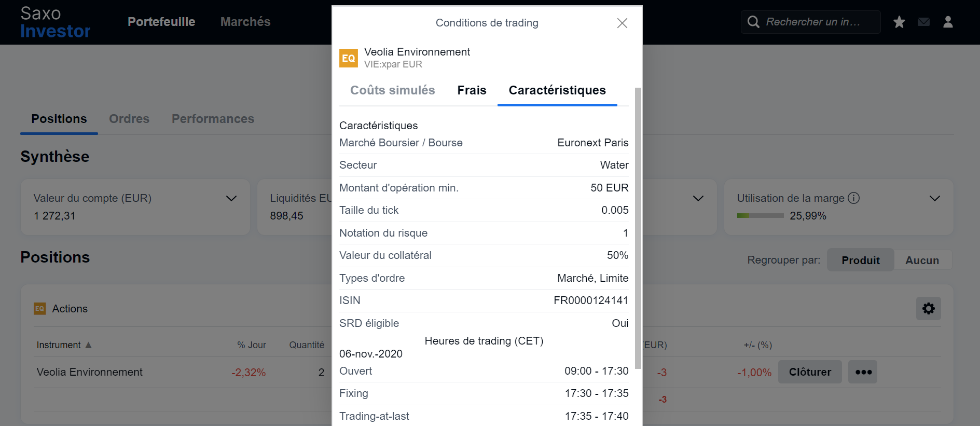Screen dimensions: 980x426
Task: Expand Utilisation de la marge chevron
Action: point(934,198)
